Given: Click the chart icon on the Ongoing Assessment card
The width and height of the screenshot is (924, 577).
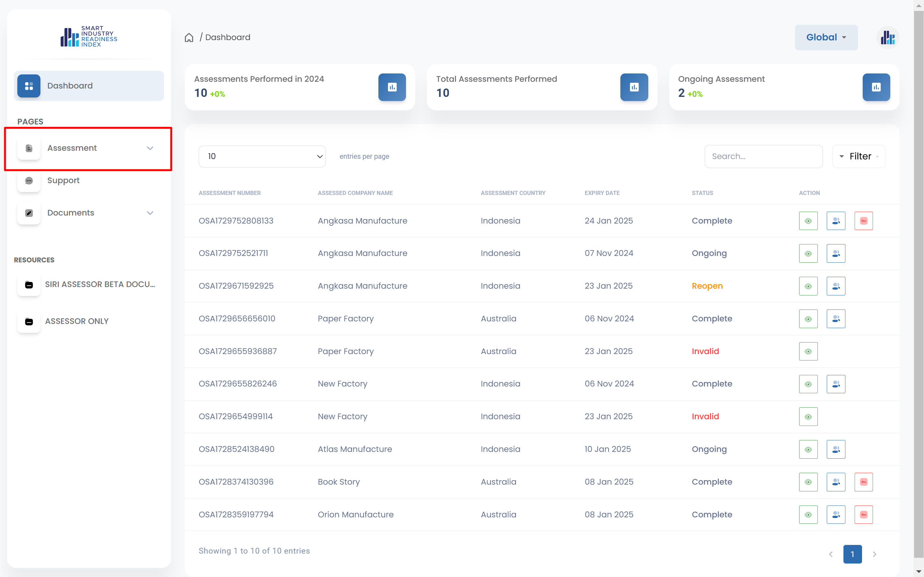Looking at the screenshot, I should click(x=876, y=87).
